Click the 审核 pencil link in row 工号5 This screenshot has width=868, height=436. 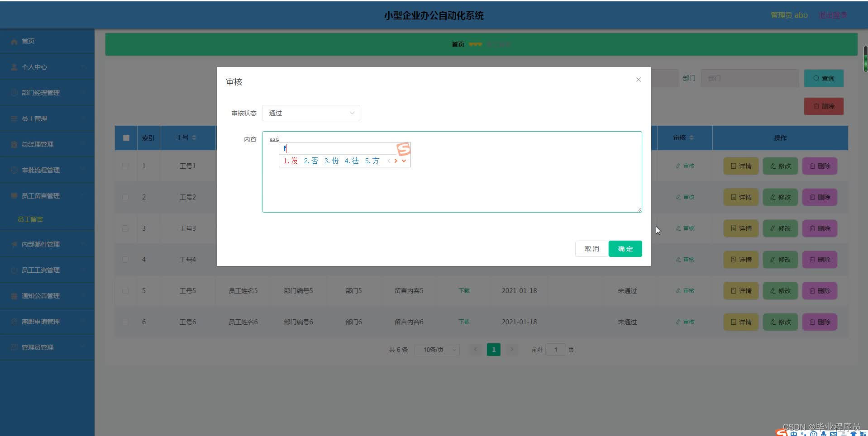point(685,291)
